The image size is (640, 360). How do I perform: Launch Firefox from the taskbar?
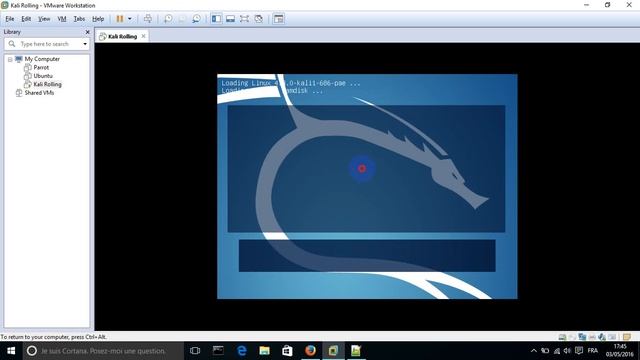(310, 351)
